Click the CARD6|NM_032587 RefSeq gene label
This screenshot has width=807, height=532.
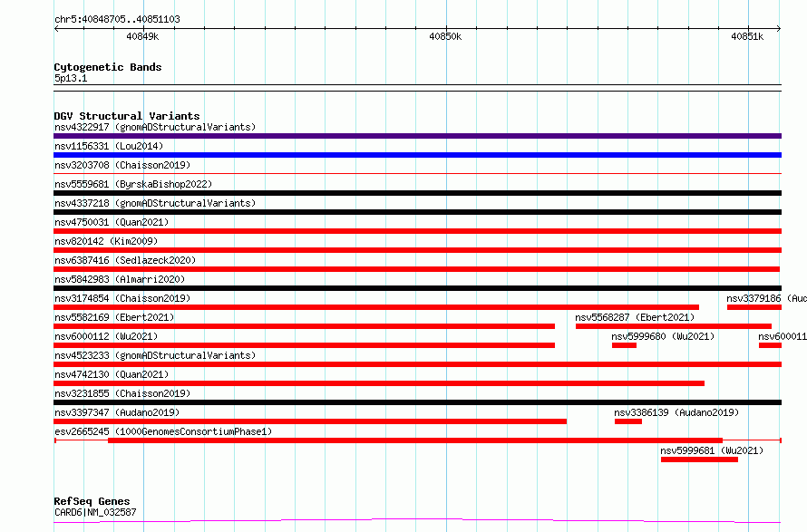pos(95,512)
